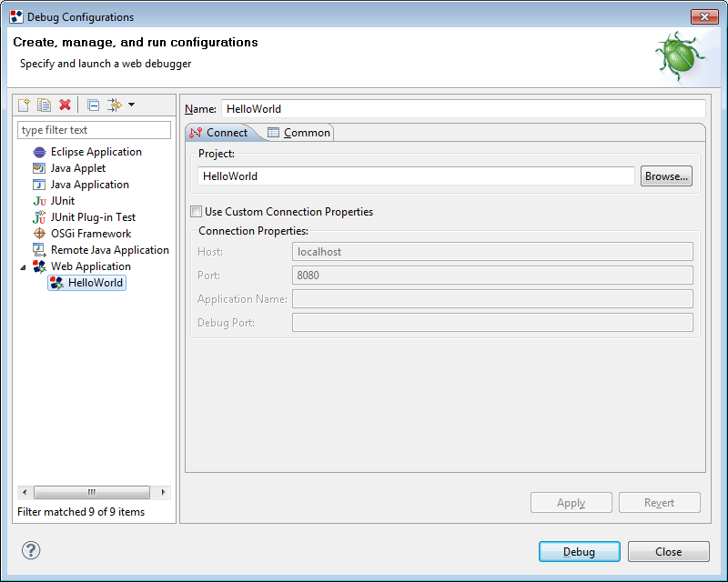This screenshot has height=582, width=728.
Task: Click the Revert button
Action: point(659,503)
